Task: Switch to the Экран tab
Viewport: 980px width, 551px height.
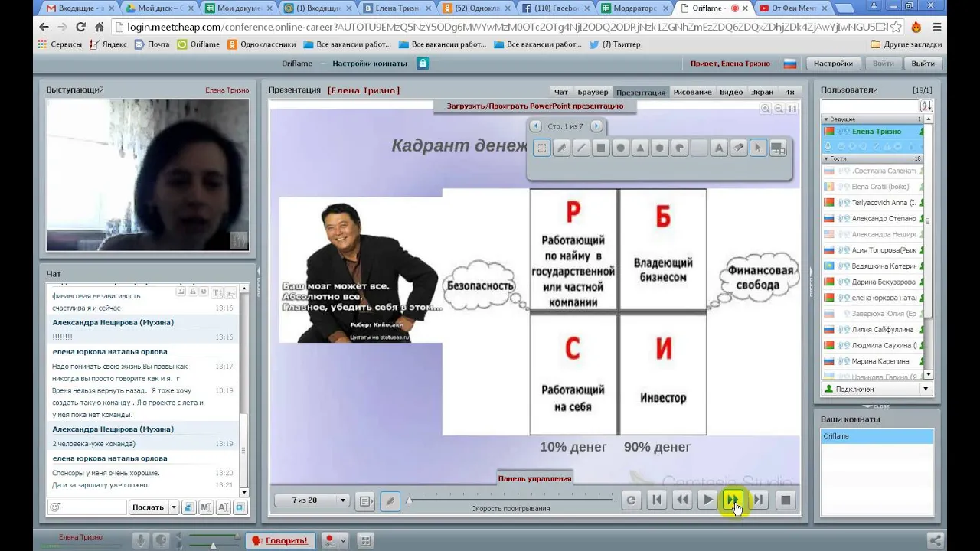Action: [762, 92]
